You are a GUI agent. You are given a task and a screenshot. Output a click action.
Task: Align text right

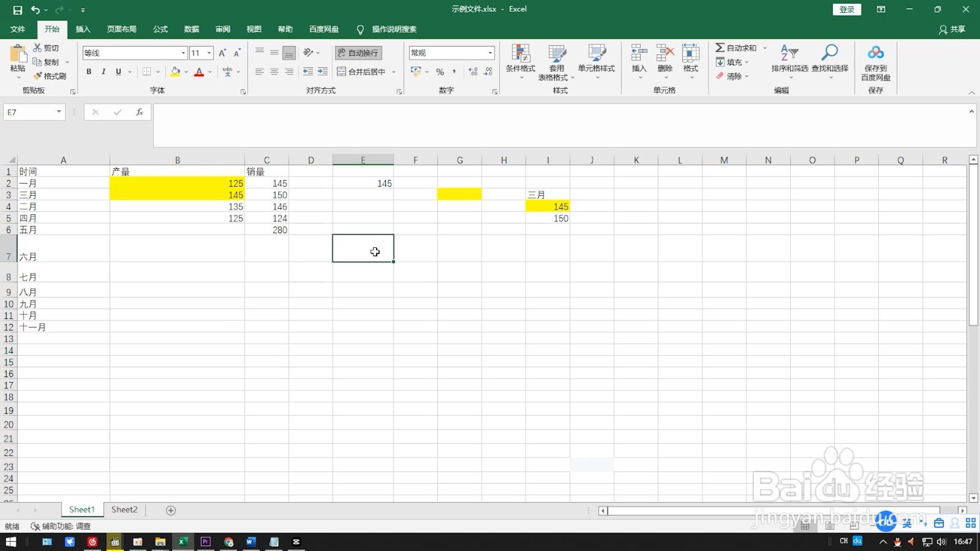click(x=289, y=72)
